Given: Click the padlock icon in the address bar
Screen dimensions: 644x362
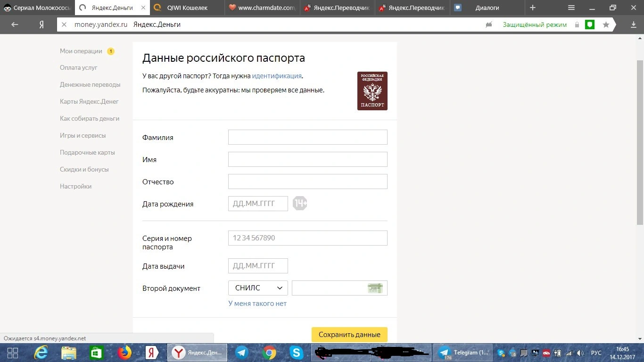Looking at the screenshot, I should [x=577, y=25].
